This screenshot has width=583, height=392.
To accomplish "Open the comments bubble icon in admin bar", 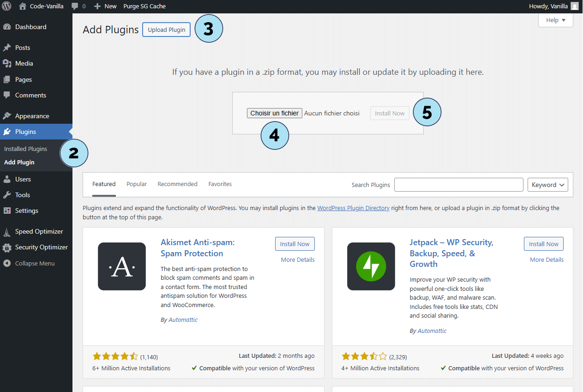I will [x=75, y=6].
